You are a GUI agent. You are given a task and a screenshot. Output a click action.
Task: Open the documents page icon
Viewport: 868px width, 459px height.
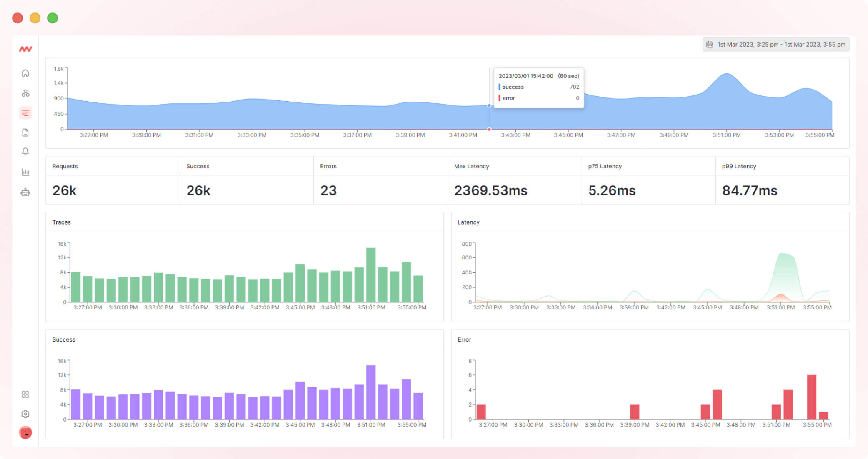point(25,132)
